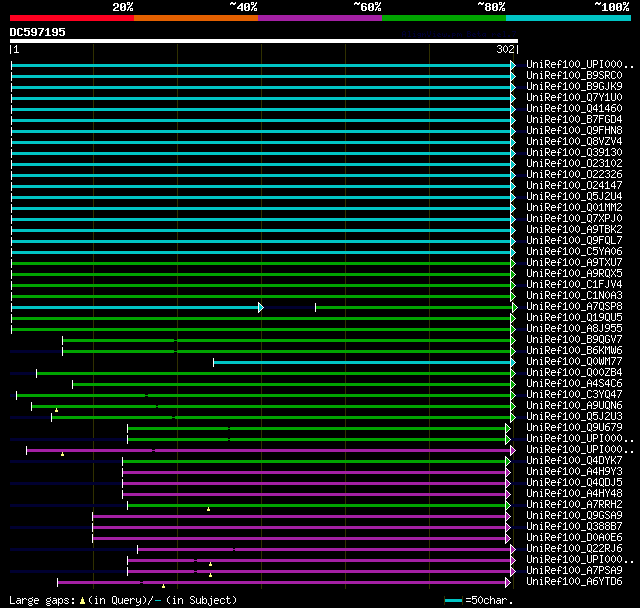Select the UniRef100_Q9U679 label
Viewport: 640px width, 608px height.
point(574,428)
